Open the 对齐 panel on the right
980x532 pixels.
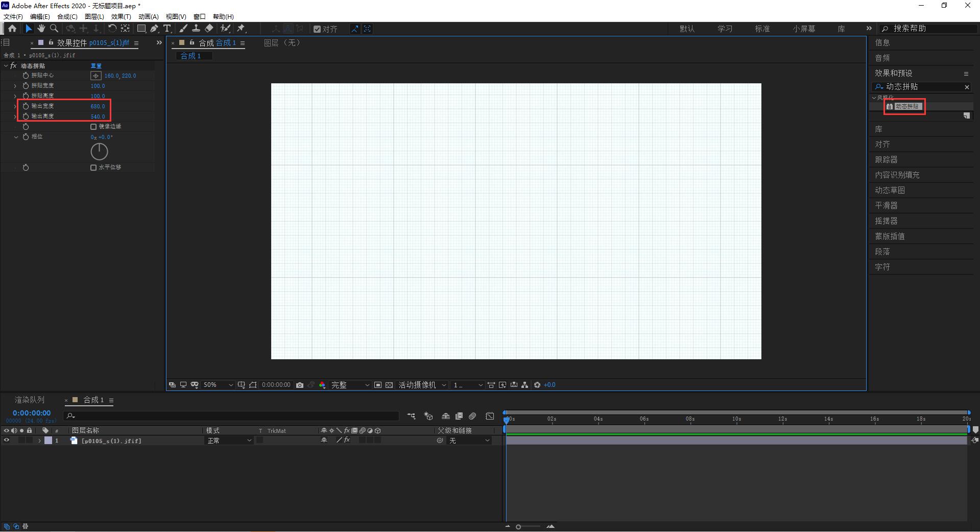(x=882, y=144)
